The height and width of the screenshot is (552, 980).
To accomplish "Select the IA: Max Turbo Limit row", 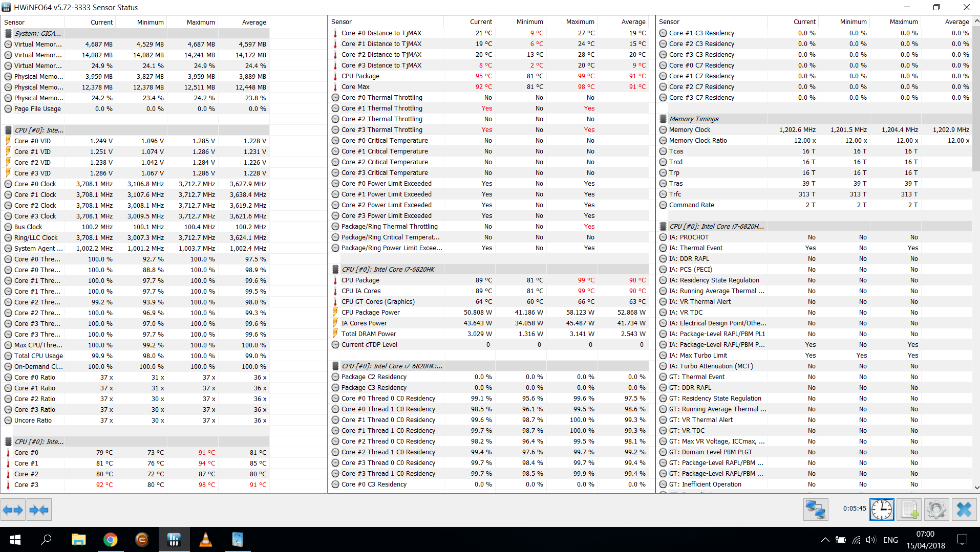I will pyautogui.click(x=814, y=355).
